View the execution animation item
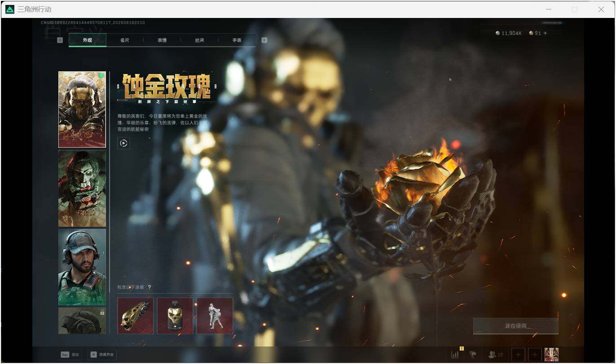 pyautogui.click(x=215, y=316)
